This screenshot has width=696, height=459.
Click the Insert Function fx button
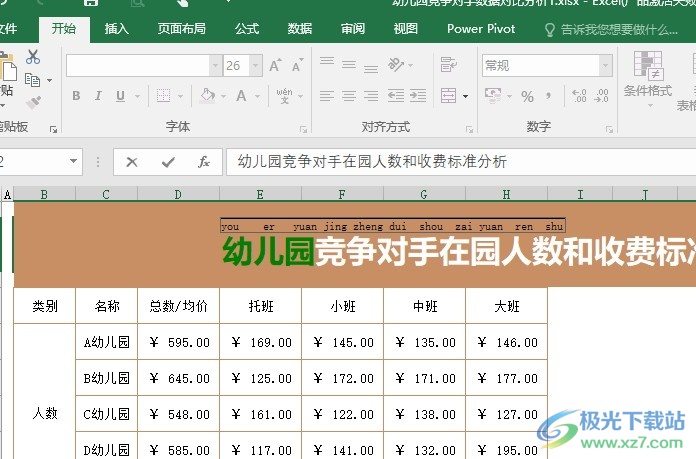pyautogui.click(x=204, y=162)
